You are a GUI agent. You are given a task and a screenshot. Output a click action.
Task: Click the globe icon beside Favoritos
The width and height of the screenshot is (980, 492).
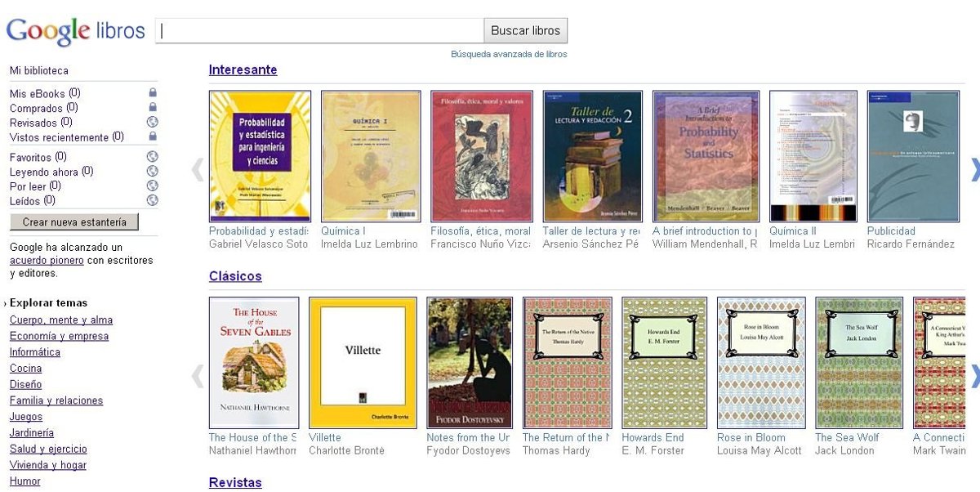pos(152,157)
